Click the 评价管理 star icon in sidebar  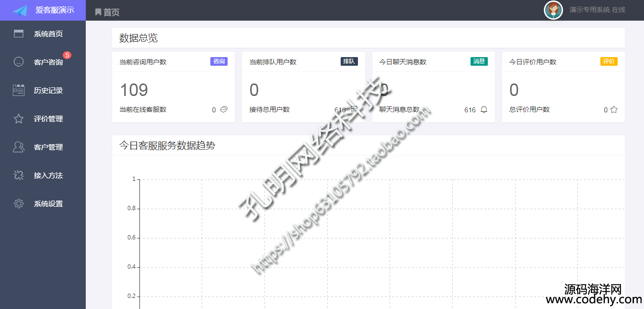(19, 119)
